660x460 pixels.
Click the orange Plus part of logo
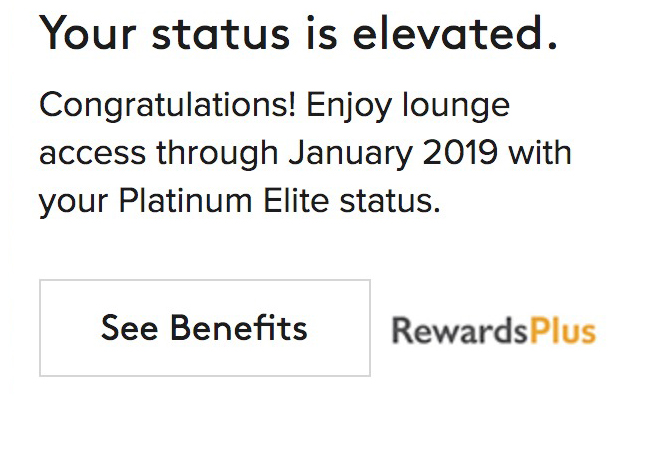[563, 330]
